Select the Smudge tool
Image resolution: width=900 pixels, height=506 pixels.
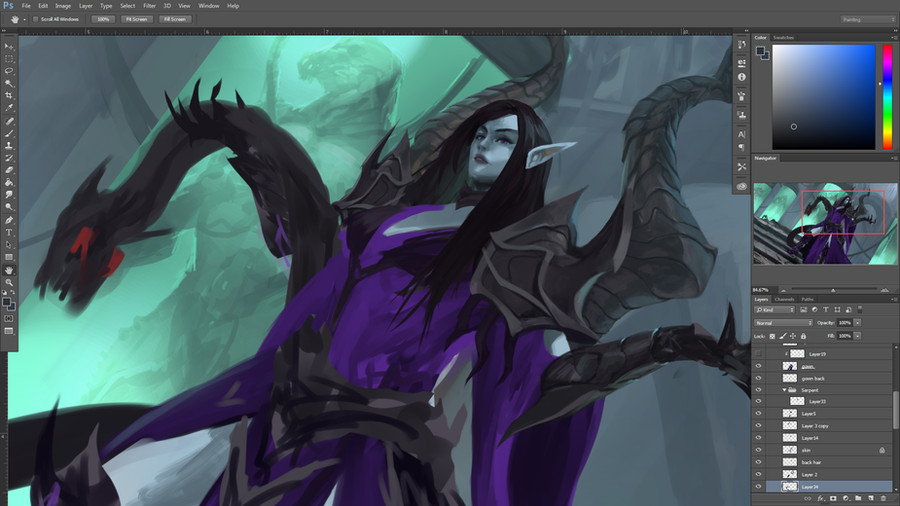click(x=9, y=194)
